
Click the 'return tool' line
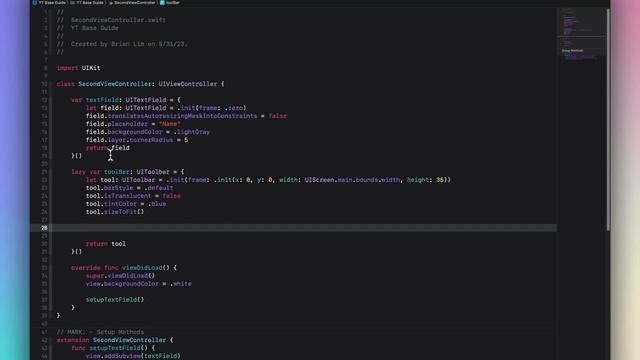[106, 244]
